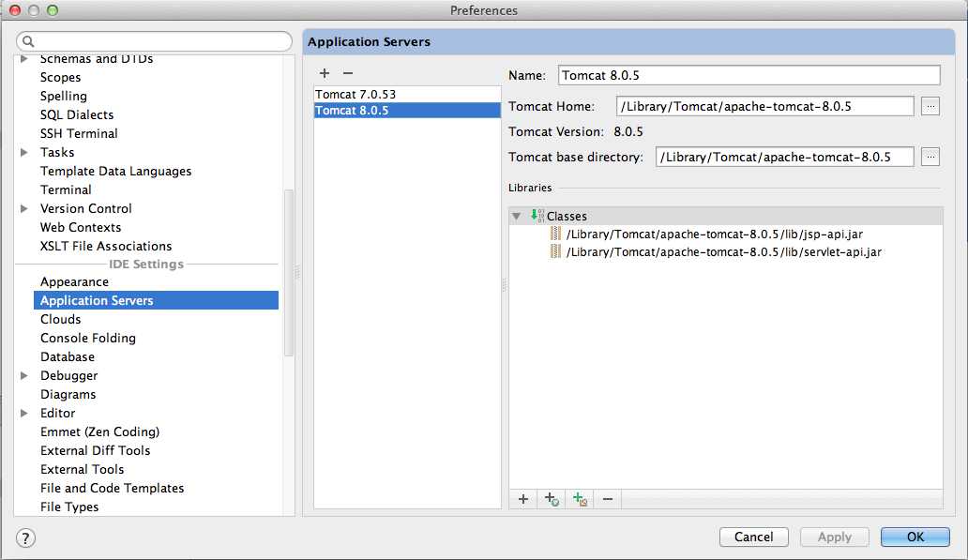The width and height of the screenshot is (968, 560).
Task: Browse for the Tomcat base directory
Action: click(930, 157)
